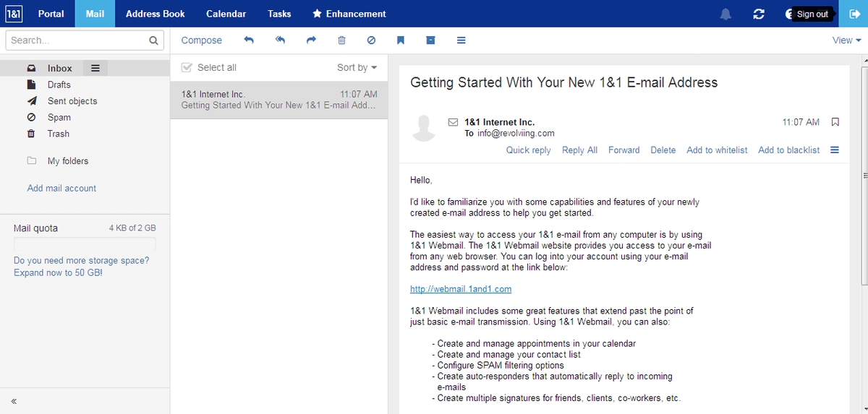Archive mail using the box toolbar icon
This screenshot has height=414, width=868.
click(430, 40)
